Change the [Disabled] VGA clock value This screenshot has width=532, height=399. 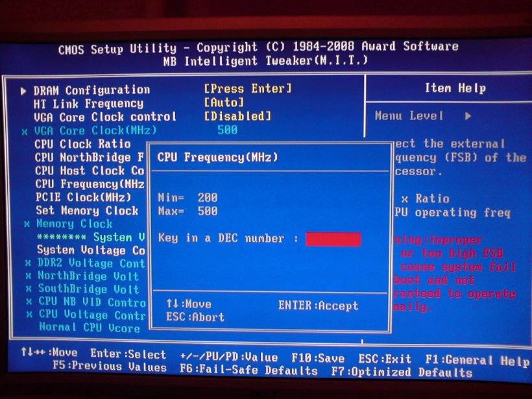click(x=237, y=116)
